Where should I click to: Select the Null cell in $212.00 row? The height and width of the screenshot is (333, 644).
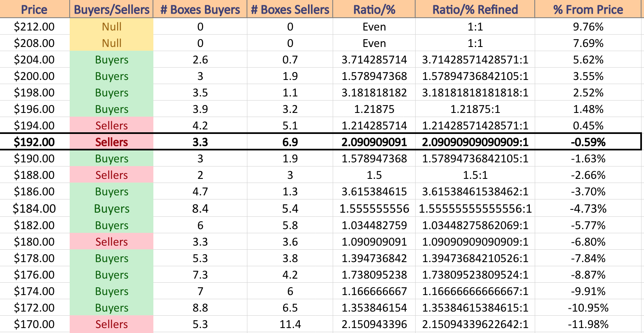(111, 27)
